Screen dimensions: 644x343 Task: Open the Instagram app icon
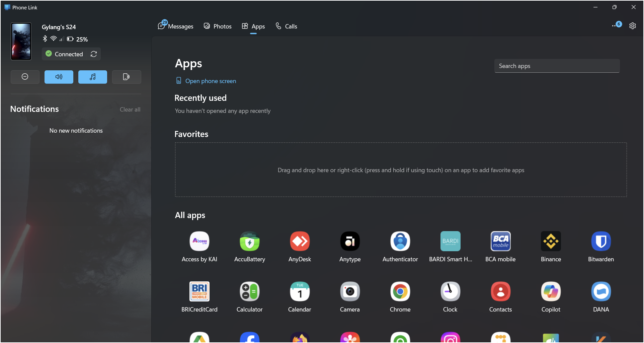click(450, 337)
